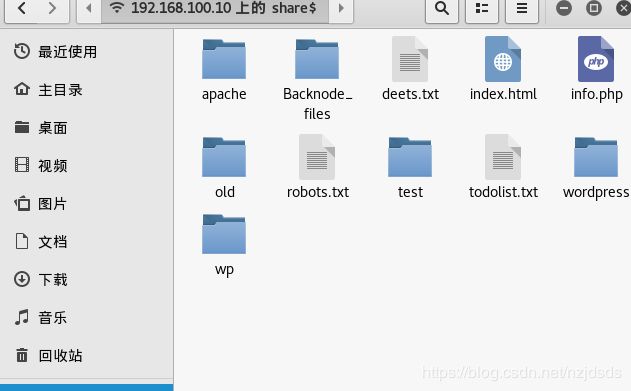Open 下载 in the sidebar
The height and width of the screenshot is (391, 631).
click(87, 279)
